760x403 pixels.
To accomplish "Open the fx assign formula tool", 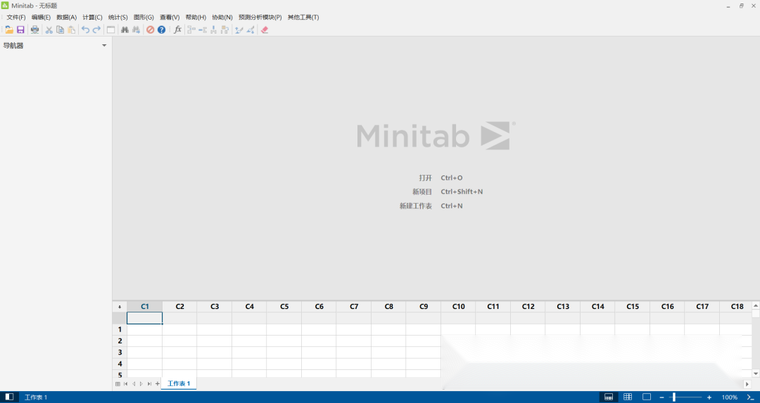I will click(x=177, y=30).
